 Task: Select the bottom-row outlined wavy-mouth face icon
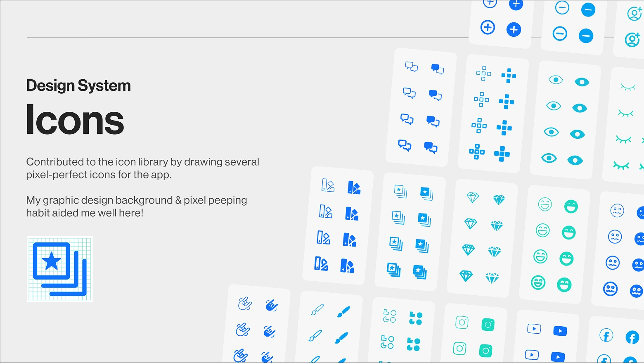pos(610,289)
